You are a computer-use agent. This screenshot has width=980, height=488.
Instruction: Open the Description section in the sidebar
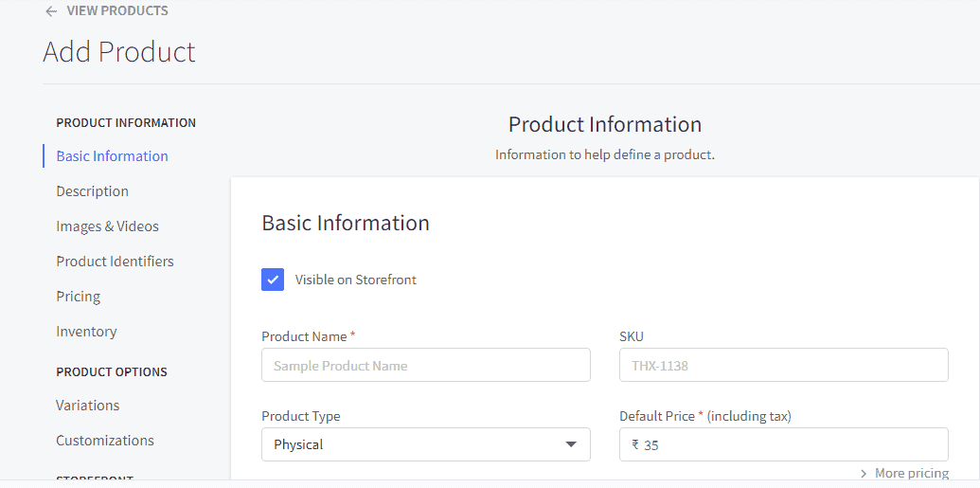point(92,191)
